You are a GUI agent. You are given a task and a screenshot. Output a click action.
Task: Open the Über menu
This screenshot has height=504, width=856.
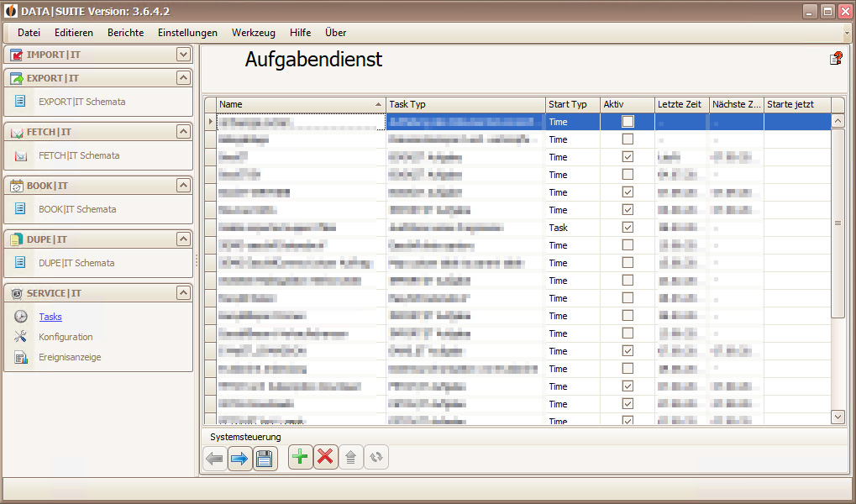(336, 33)
